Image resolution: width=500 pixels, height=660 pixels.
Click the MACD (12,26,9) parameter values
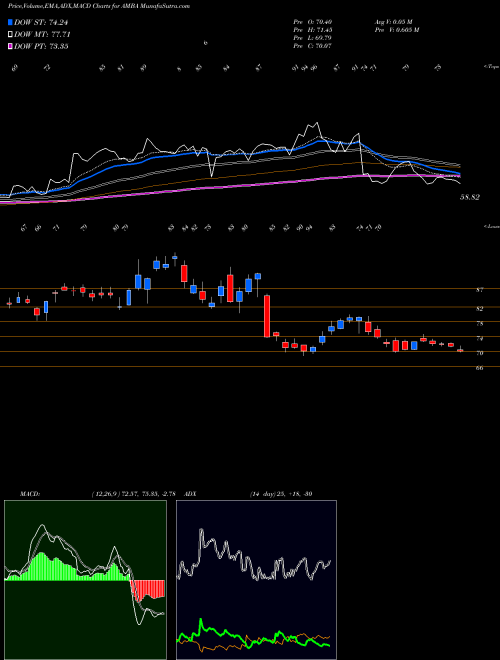click(135, 493)
